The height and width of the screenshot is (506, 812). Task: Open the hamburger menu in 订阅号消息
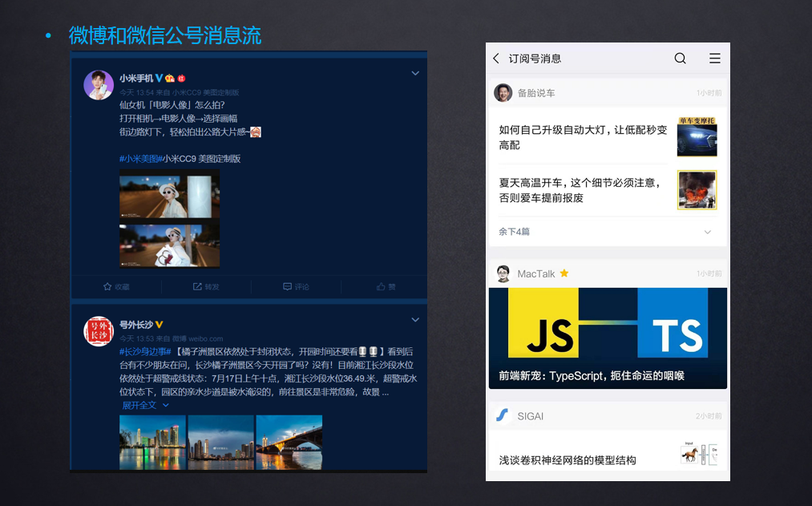(x=715, y=59)
